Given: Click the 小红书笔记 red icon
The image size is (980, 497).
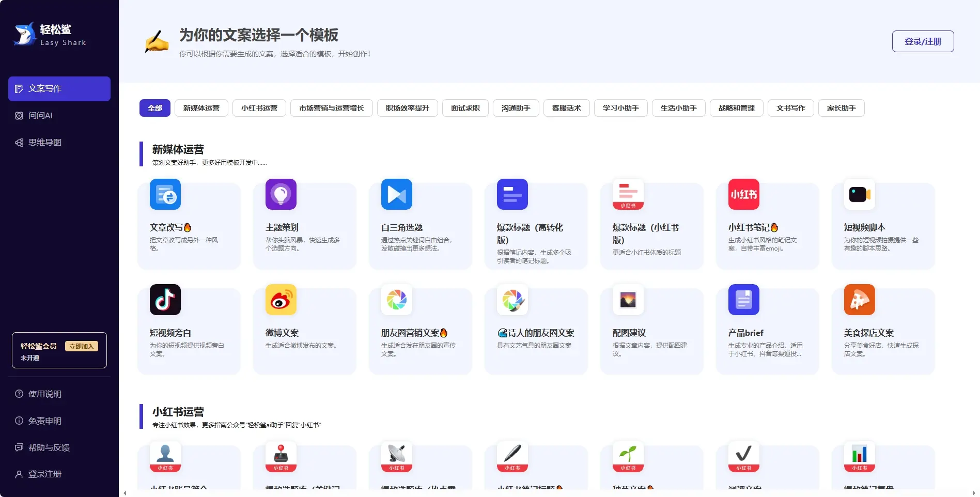Looking at the screenshot, I should point(744,194).
